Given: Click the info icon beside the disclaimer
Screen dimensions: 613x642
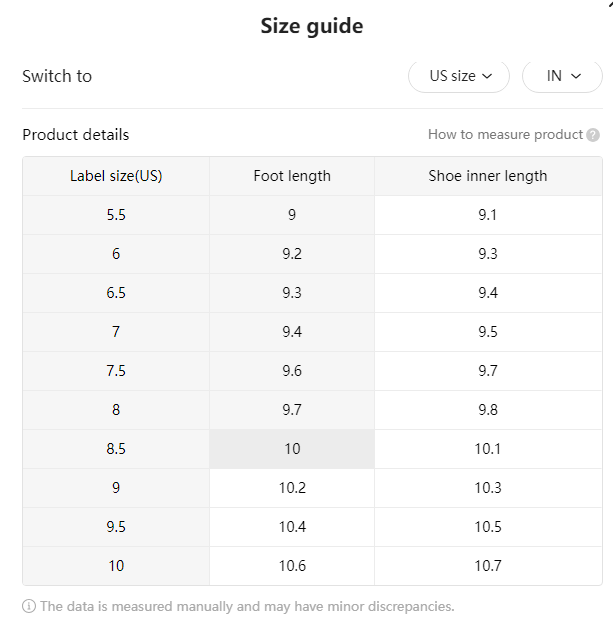Looking at the screenshot, I should point(29,606).
